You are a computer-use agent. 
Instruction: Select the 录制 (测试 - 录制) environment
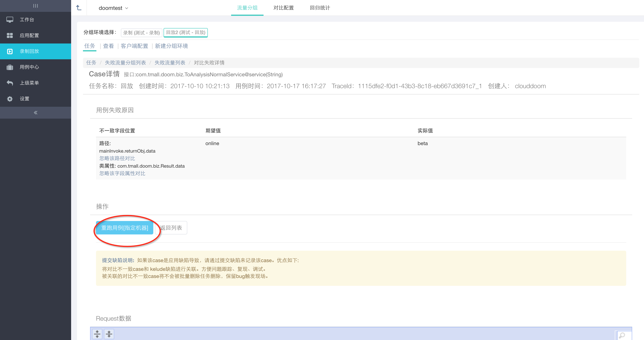pos(141,33)
